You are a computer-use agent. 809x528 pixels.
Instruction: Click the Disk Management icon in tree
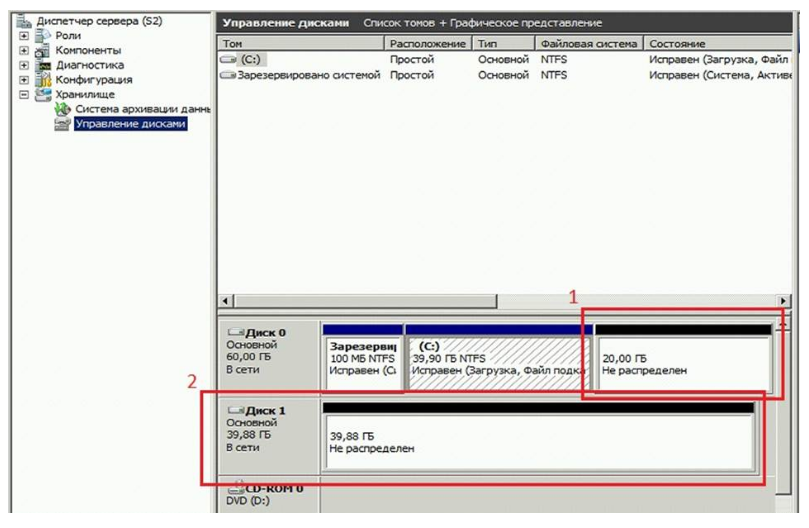point(62,124)
